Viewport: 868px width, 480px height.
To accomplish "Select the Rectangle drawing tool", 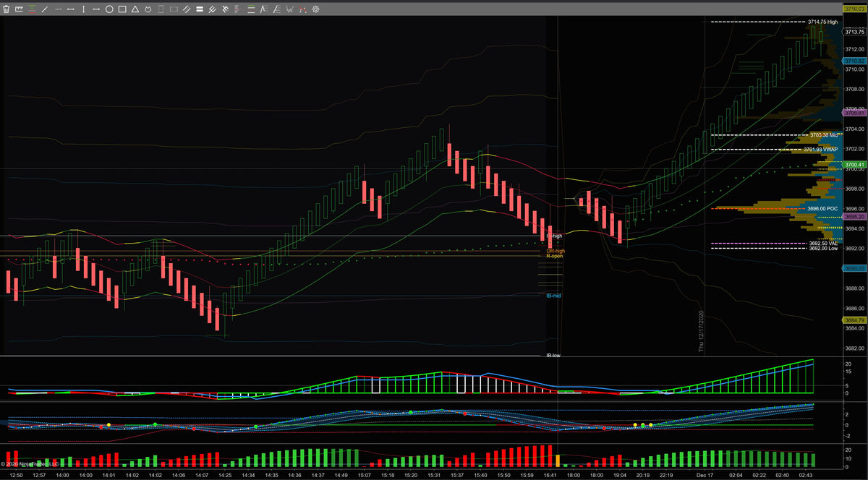I will tap(123, 9).
